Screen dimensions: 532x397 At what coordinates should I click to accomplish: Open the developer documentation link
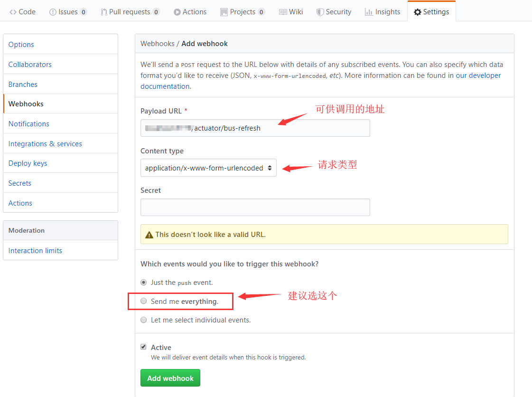[478, 76]
